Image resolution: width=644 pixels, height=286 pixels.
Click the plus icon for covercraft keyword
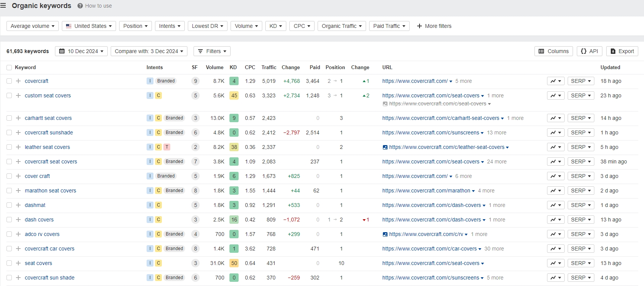pyautogui.click(x=18, y=81)
